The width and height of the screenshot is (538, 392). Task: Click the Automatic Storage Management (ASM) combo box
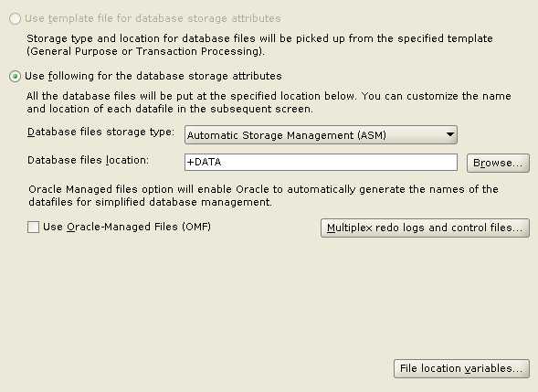pyautogui.click(x=321, y=135)
